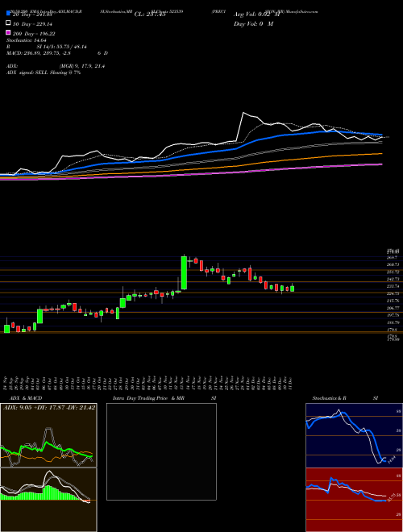
Task: Click the 'Day Vol: 0 M' text
Action: click(253, 24)
